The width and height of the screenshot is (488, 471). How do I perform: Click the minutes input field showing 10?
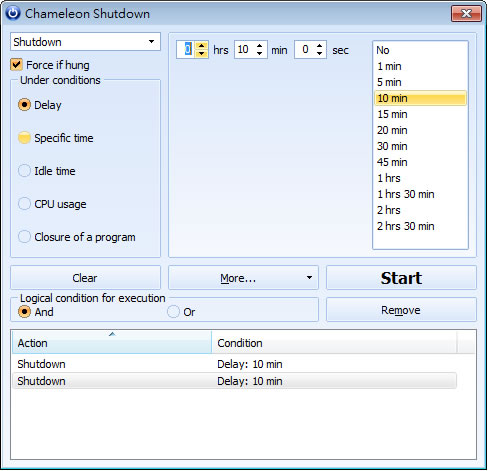[x=244, y=50]
